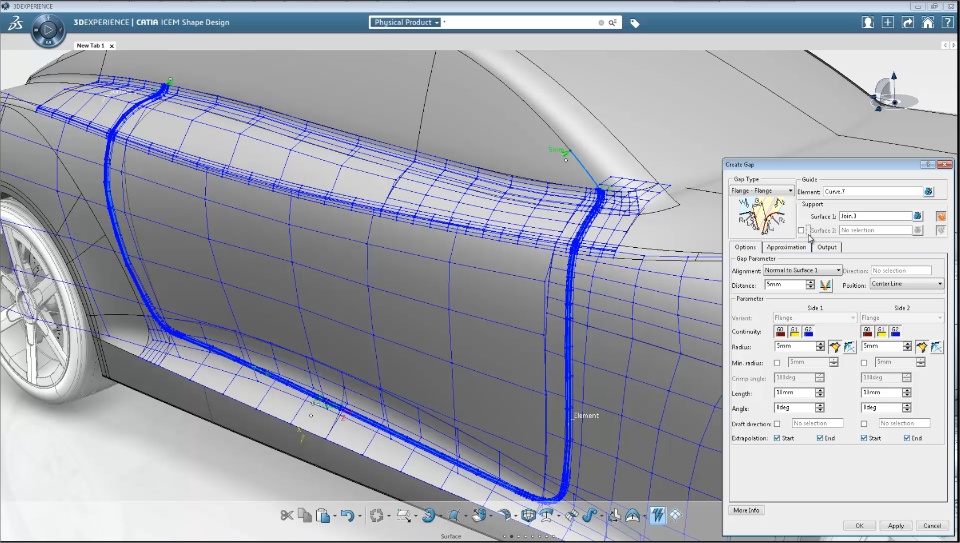960x543 pixels.
Task: Enable the Surface 2 checkbox
Action: click(x=801, y=230)
